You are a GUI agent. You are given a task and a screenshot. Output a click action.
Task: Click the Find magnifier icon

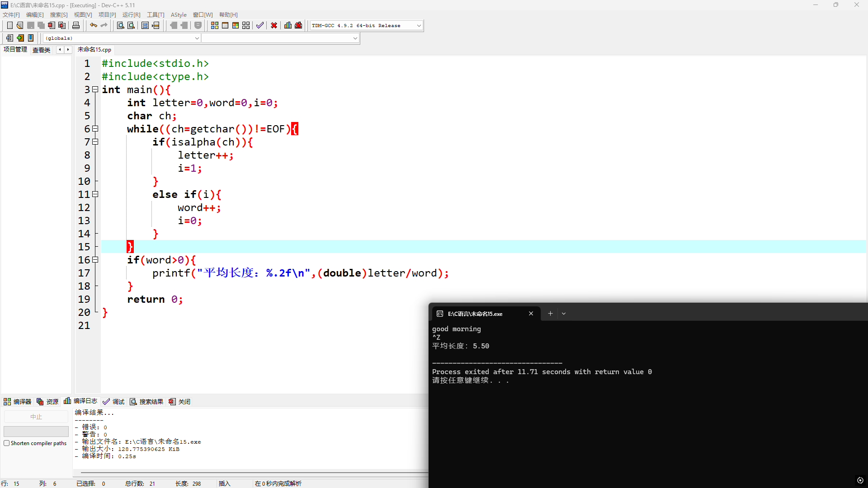point(120,25)
